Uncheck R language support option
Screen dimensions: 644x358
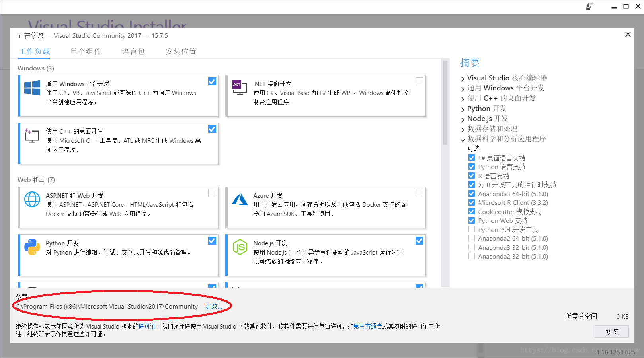(472, 176)
